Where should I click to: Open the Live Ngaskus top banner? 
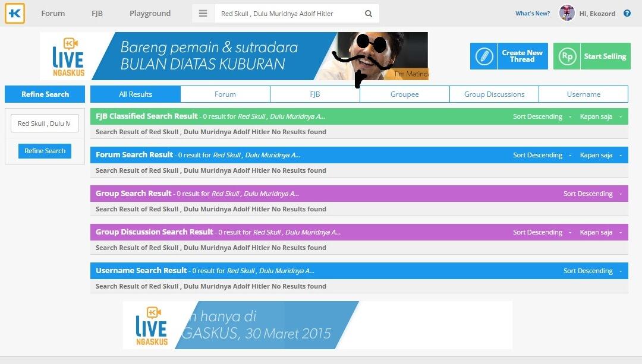click(x=234, y=56)
